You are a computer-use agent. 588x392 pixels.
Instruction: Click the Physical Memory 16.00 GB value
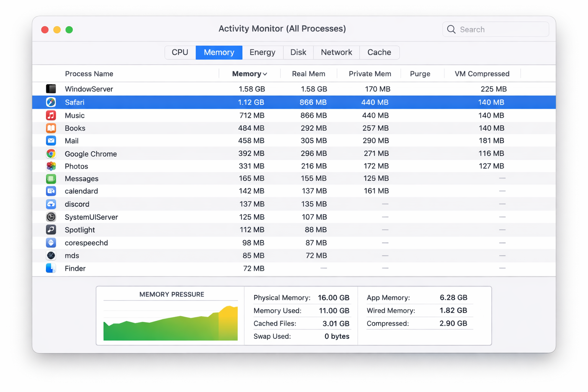333,297
